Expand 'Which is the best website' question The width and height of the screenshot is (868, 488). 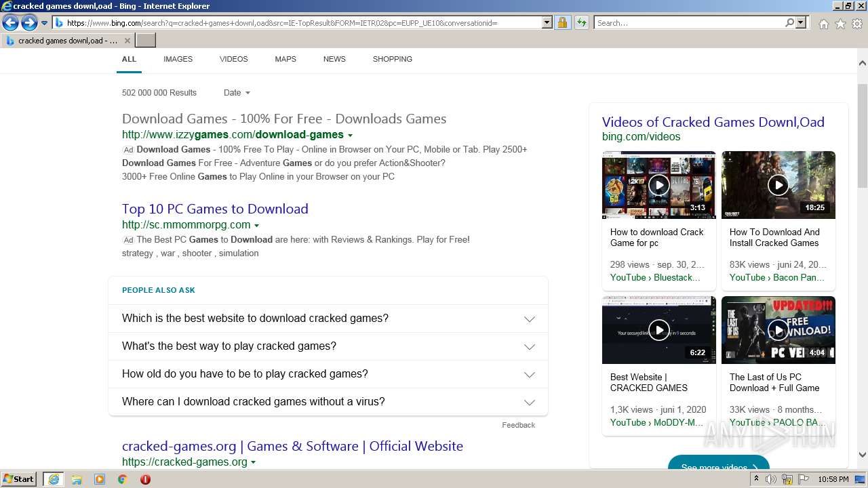click(x=328, y=319)
